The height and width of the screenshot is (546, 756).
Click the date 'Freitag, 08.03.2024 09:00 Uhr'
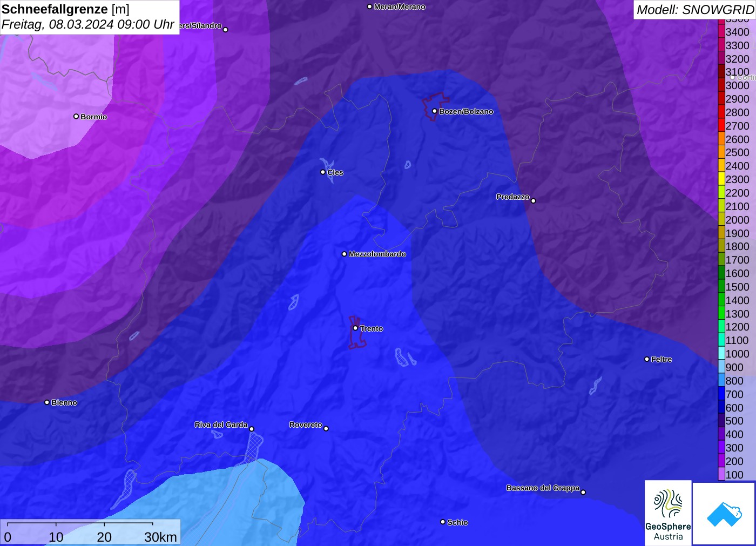click(x=87, y=24)
